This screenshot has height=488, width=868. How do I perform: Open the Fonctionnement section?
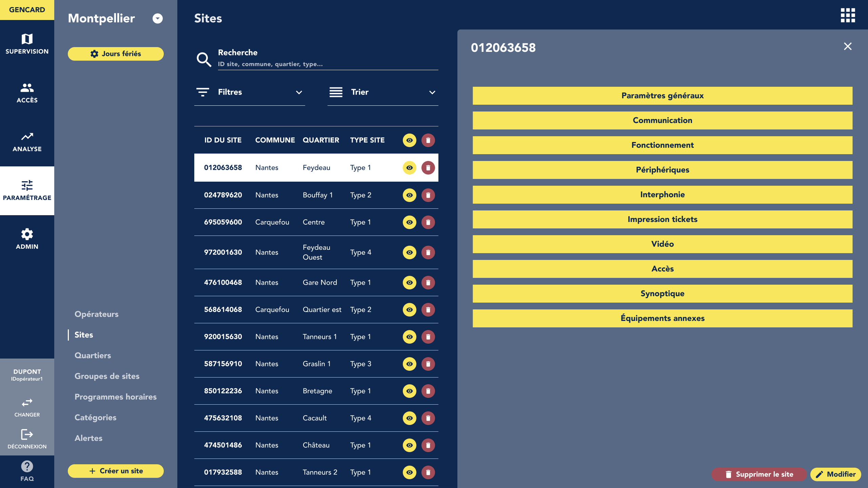[x=662, y=145]
